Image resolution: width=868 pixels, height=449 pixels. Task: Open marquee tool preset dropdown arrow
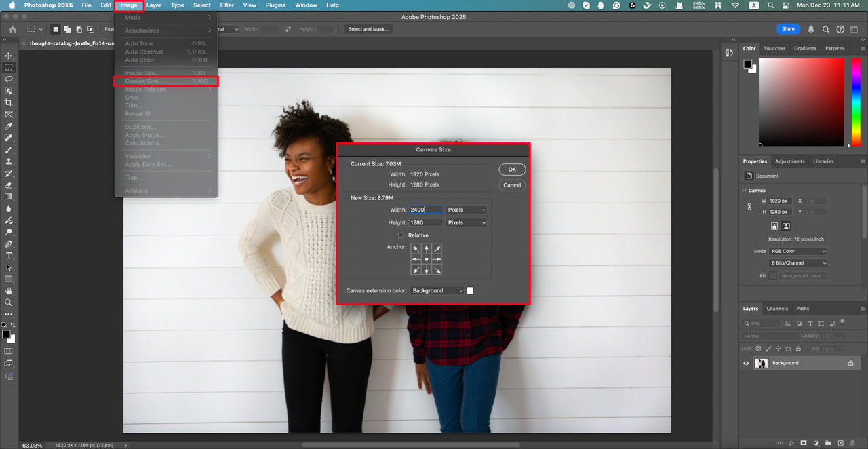(41, 30)
